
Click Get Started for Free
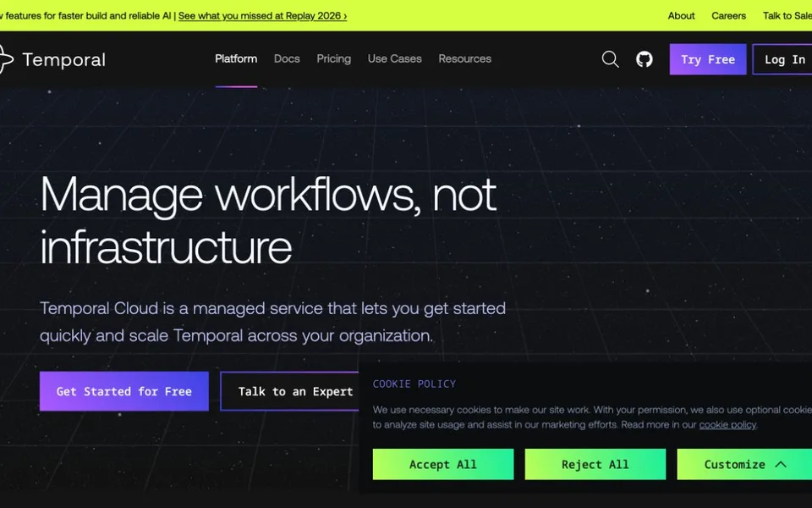(124, 391)
